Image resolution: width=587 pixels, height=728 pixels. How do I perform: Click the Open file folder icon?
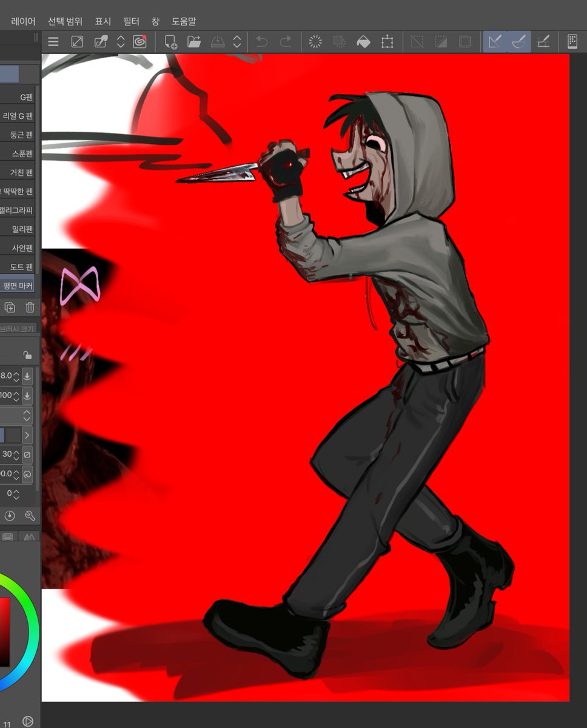point(194,42)
